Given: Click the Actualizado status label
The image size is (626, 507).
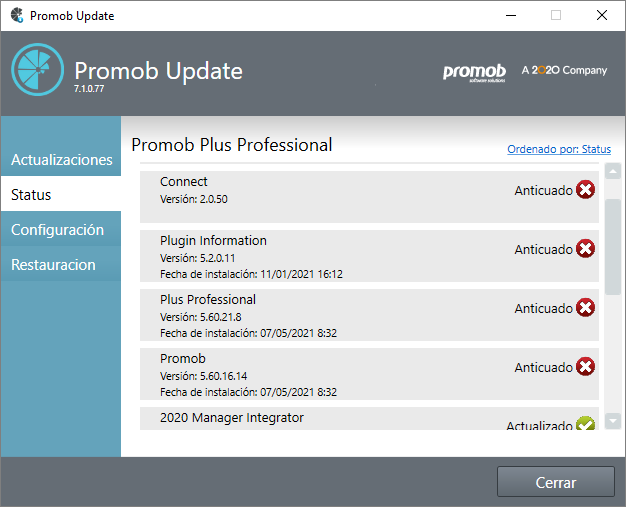Looking at the screenshot, I should tap(539, 426).
